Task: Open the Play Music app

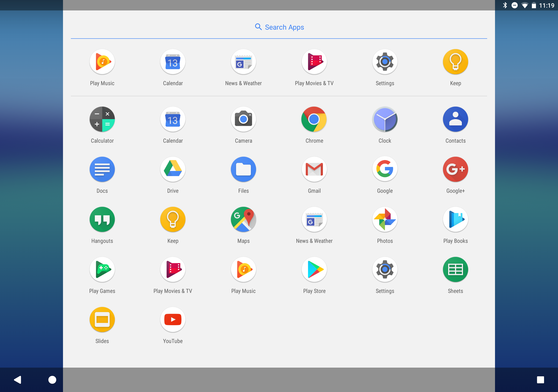Action: [102, 62]
